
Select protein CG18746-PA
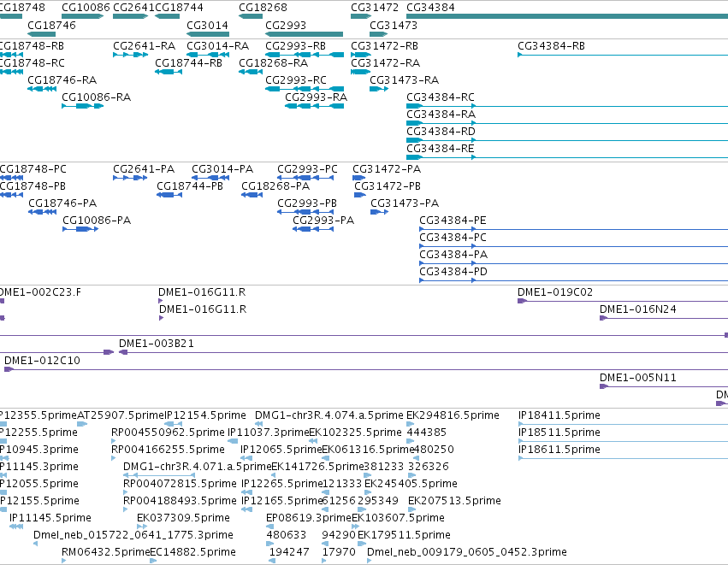point(62,203)
